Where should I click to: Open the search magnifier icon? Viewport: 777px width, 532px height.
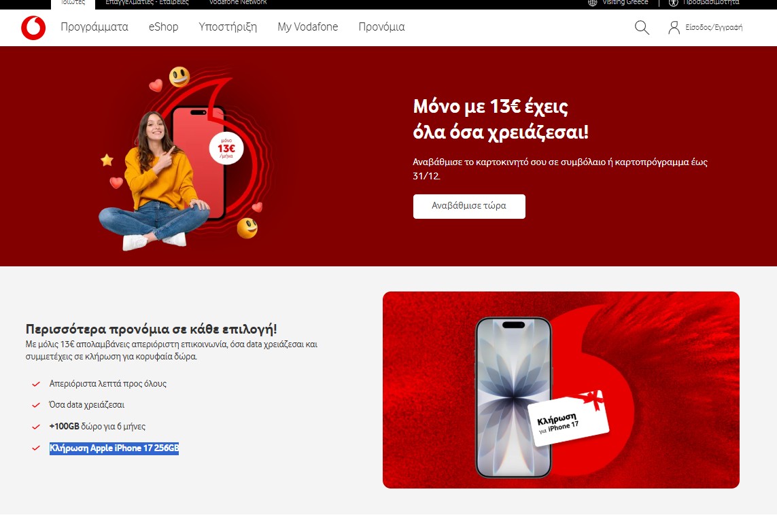[x=642, y=28]
